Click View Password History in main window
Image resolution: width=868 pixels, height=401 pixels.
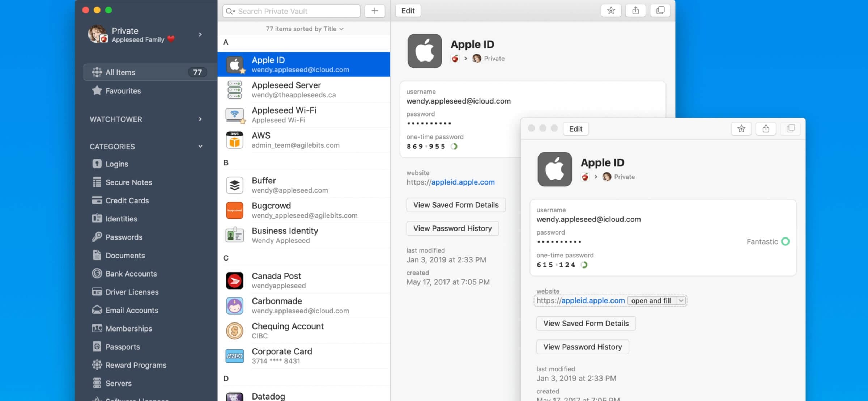452,228
